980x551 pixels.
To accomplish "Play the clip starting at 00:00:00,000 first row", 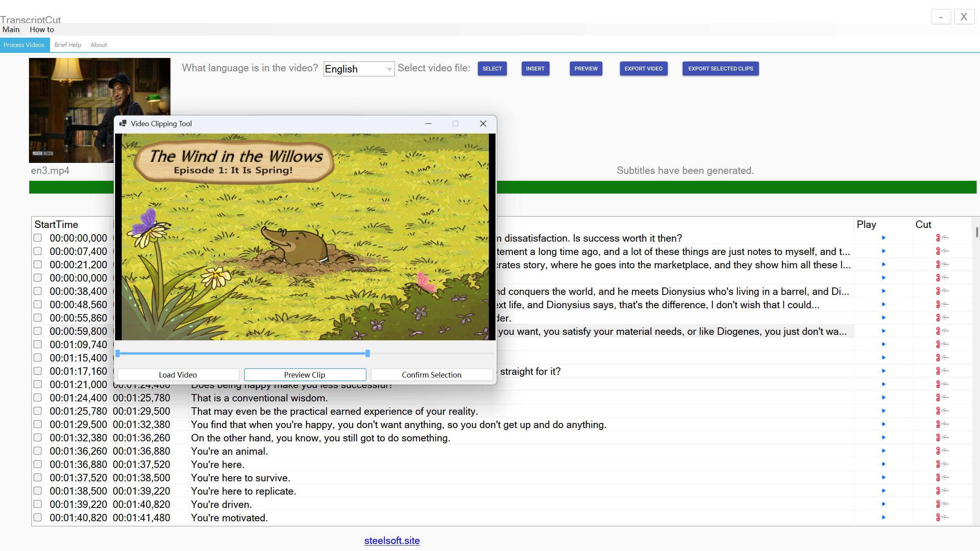I will pyautogui.click(x=883, y=238).
